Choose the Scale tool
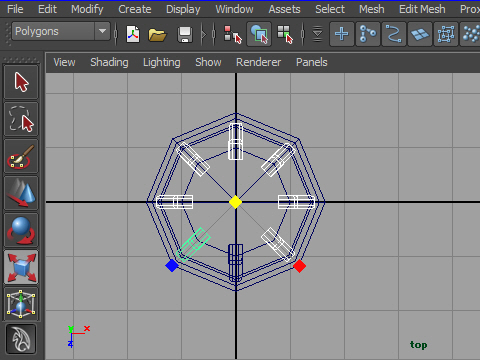 tap(21, 267)
